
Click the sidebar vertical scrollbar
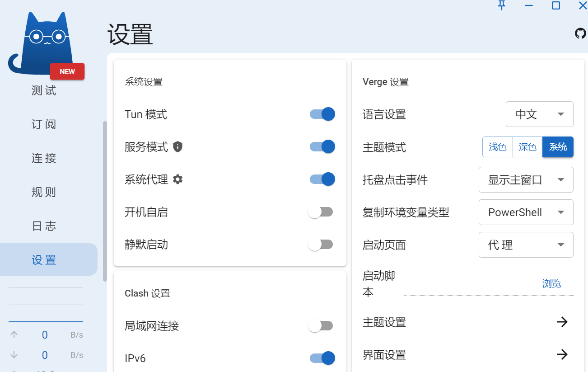105,201
